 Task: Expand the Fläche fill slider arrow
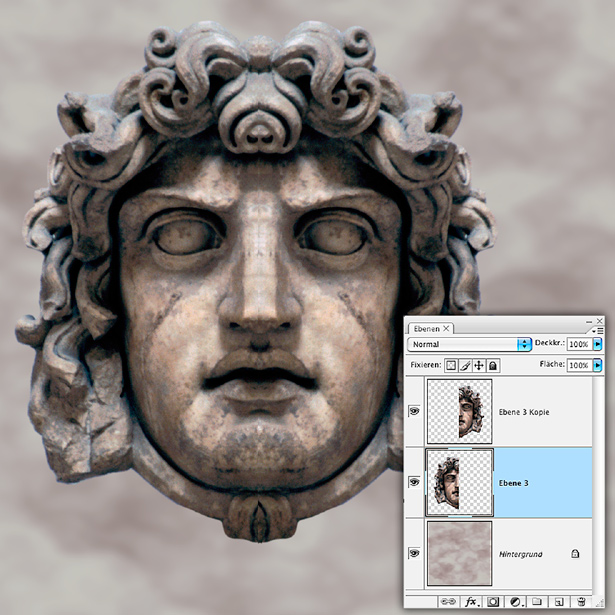598,366
